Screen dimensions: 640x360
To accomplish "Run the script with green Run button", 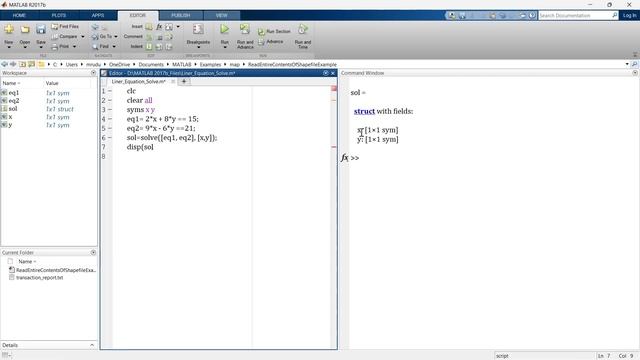I will [x=224, y=29].
